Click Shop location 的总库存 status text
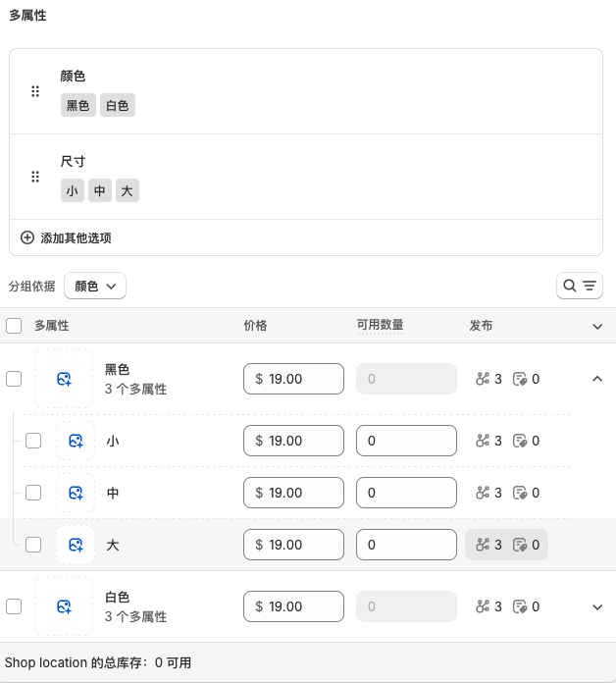 point(98,663)
